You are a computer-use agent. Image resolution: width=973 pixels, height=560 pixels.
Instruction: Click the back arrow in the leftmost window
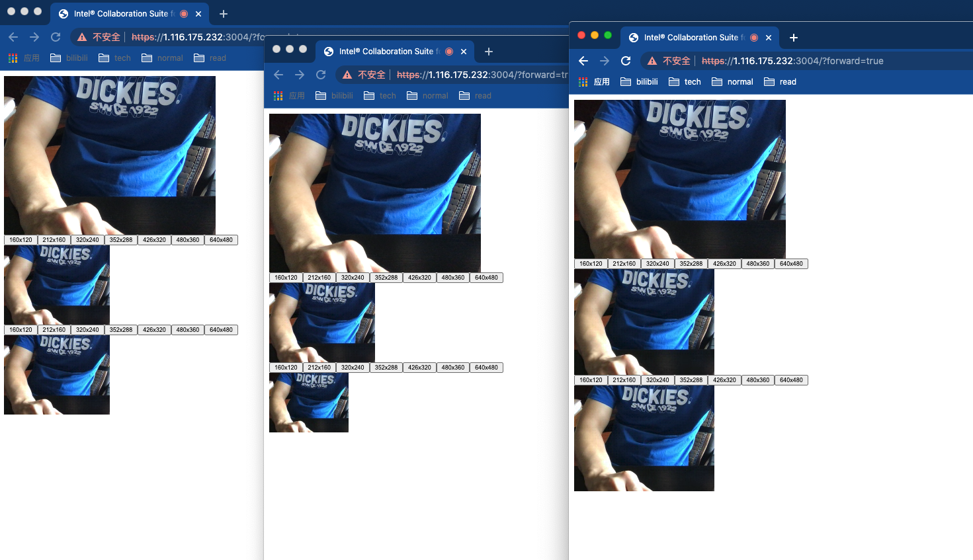tap(13, 37)
